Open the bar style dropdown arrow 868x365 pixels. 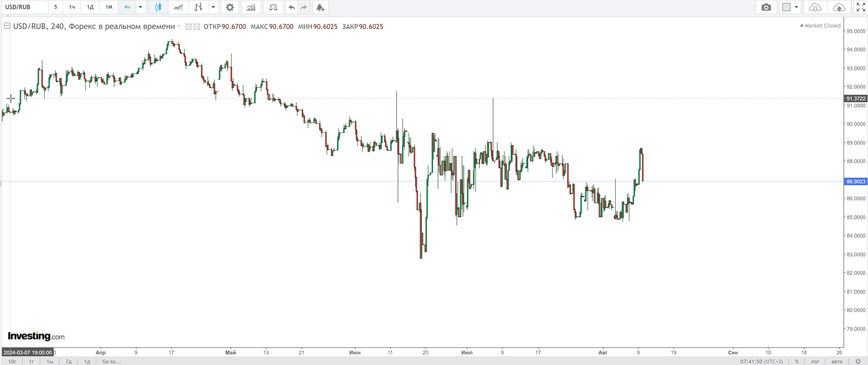[x=213, y=7]
